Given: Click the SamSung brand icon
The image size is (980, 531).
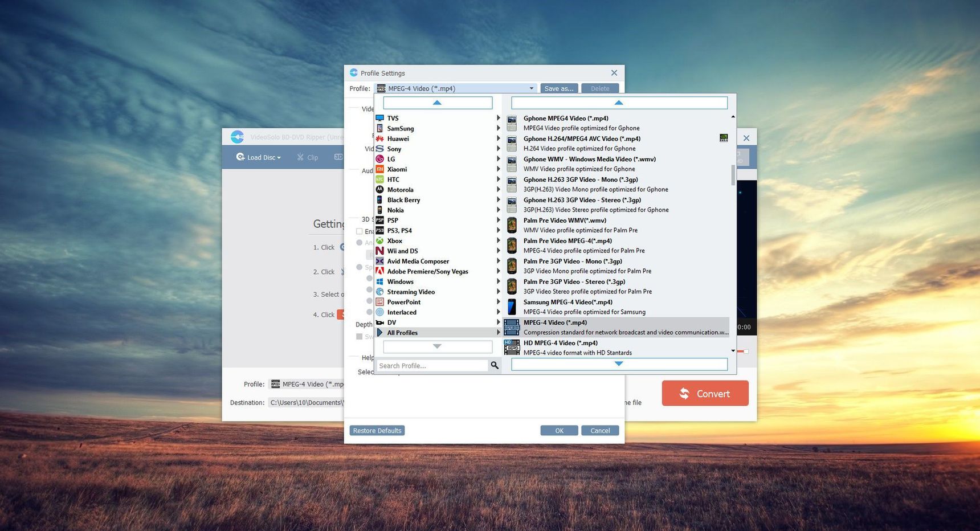Looking at the screenshot, I should point(379,128).
